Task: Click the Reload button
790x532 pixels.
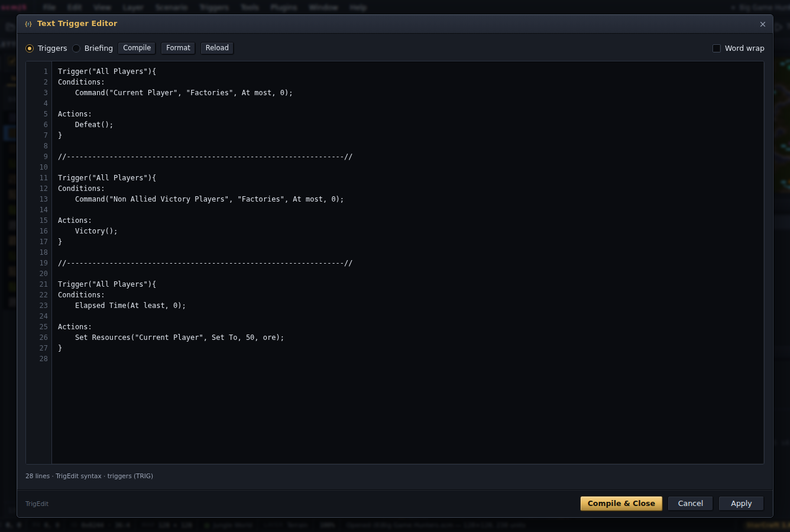Action: pos(217,48)
